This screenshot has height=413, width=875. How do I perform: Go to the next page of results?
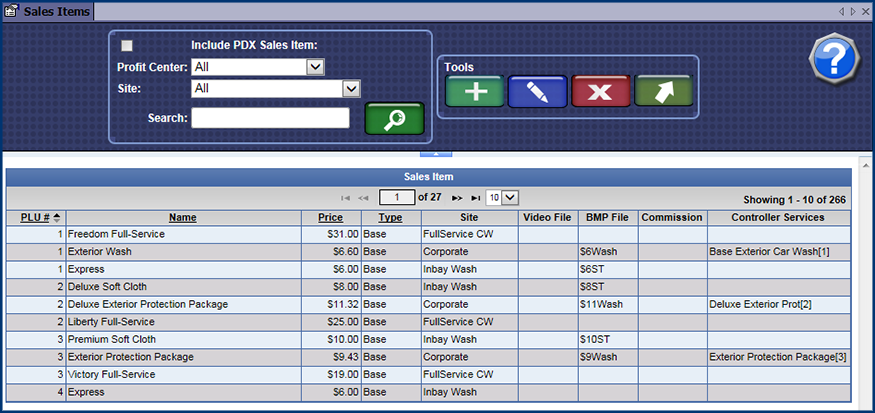[457, 198]
